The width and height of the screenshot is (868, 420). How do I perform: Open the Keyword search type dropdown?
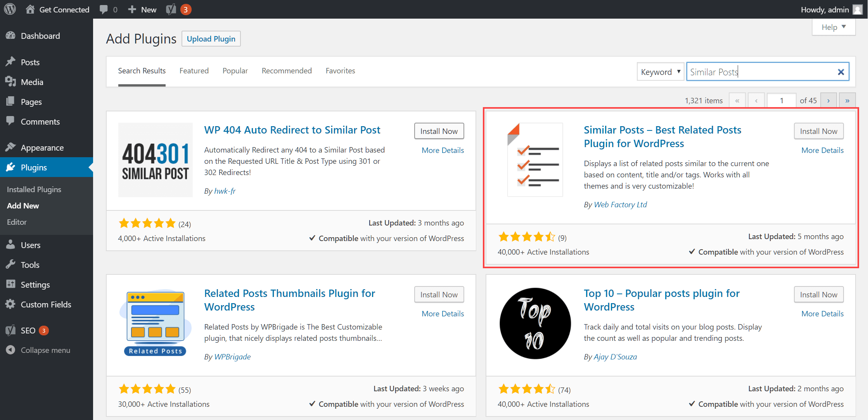661,72
